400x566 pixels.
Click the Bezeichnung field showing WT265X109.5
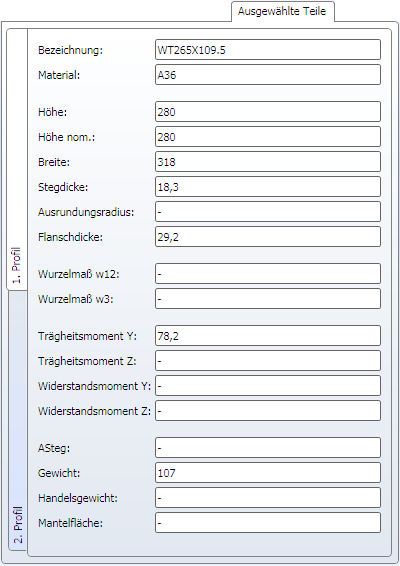pos(268,50)
